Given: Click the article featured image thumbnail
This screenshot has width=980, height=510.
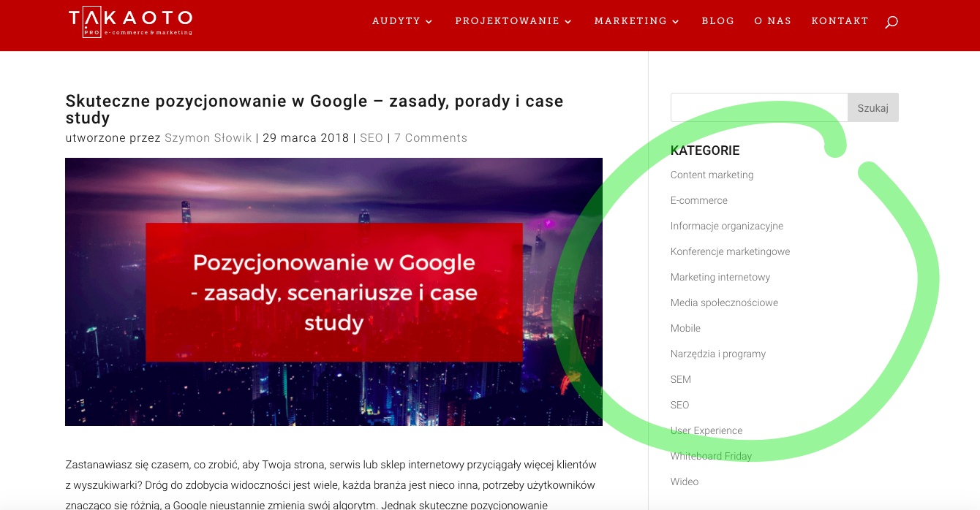Looking at the screenshot, I should (x=333, y=292).
